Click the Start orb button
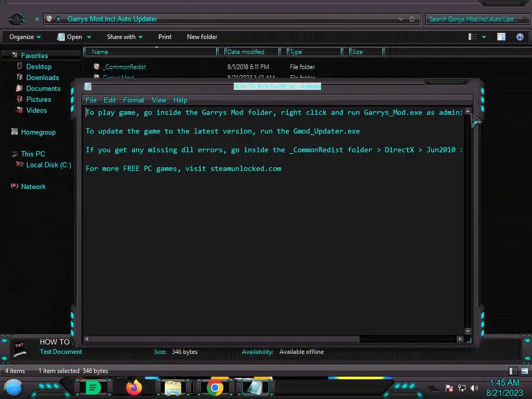The image size is (532, 399). 13,388
